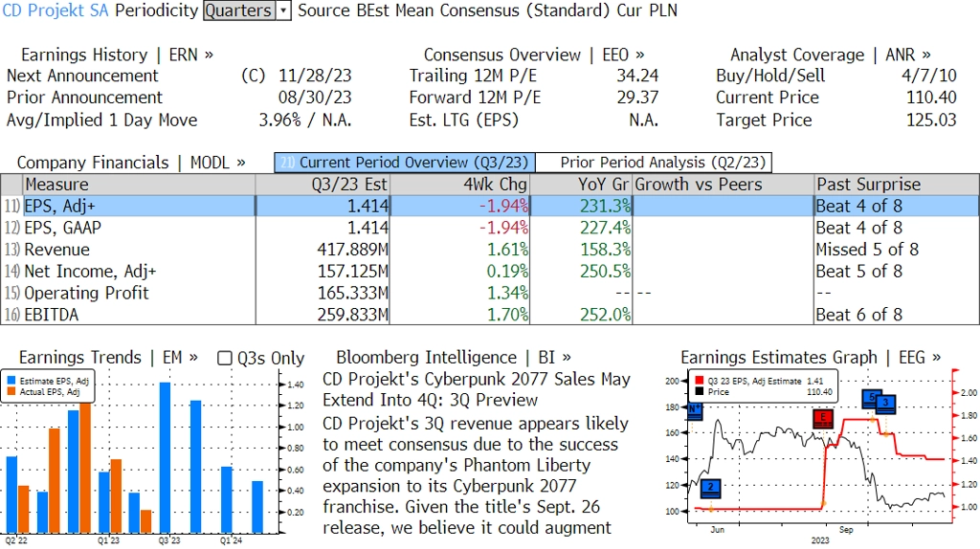Open Earnings Trends EM link
Screen dimensions: 980x549
tap(108, 358)
